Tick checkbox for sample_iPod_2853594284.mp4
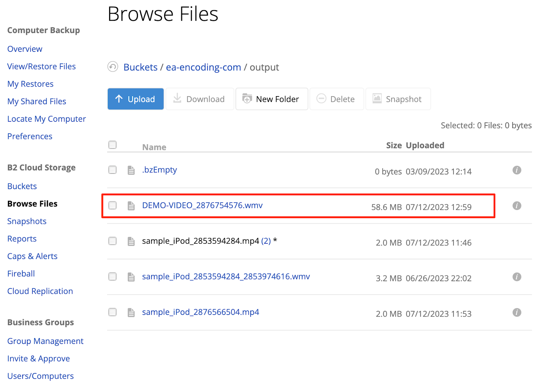The image size is (546, 392). pos(112,241)
